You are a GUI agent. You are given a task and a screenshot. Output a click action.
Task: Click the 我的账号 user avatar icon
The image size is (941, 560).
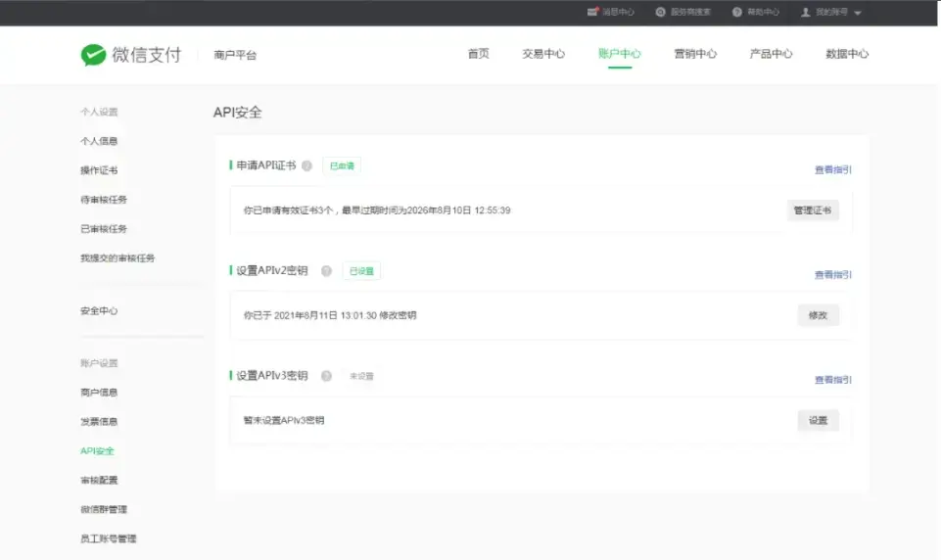806,12
